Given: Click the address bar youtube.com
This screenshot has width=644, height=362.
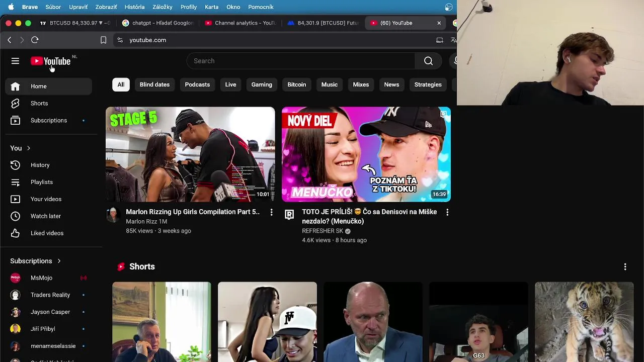Looking at the screenshot, I should [147, 40].
